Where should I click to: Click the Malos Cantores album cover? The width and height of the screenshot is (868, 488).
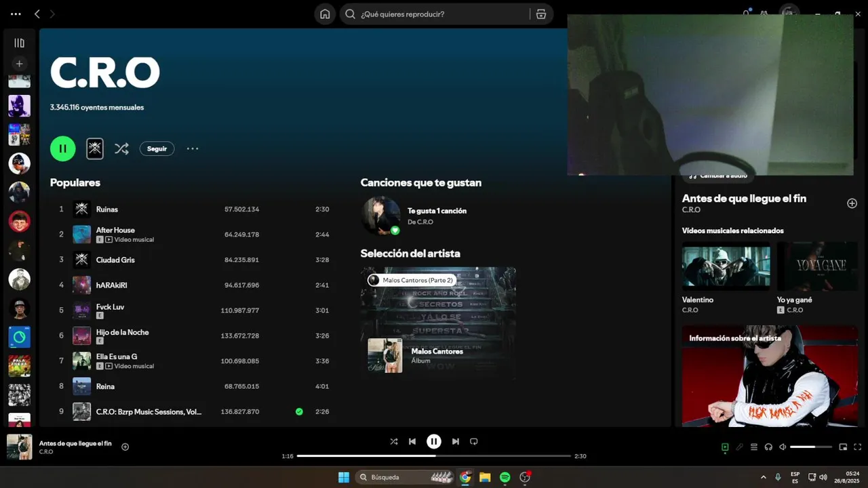(384, 355)
